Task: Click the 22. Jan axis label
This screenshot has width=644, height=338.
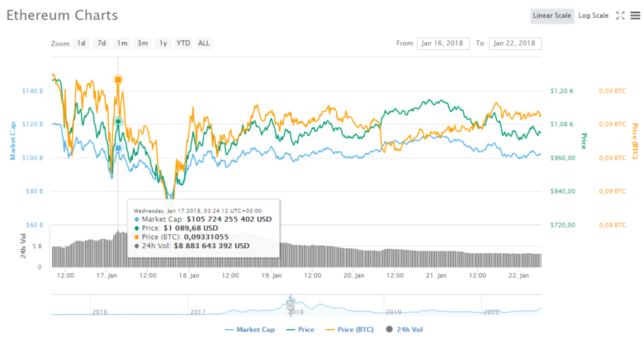Action: [519, 276]
